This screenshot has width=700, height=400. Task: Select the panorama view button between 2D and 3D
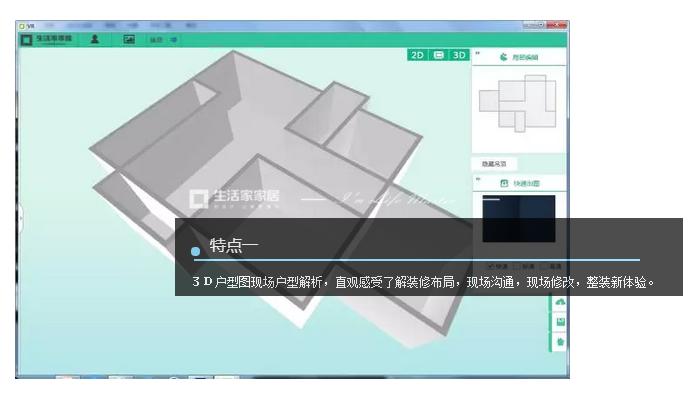tap(438, 55)
